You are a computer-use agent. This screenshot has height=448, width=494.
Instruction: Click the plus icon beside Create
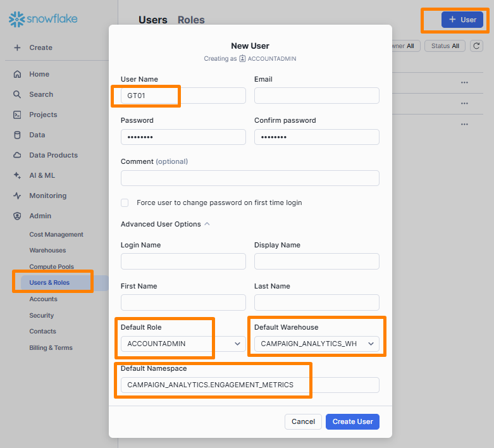[x=17, y=47]
